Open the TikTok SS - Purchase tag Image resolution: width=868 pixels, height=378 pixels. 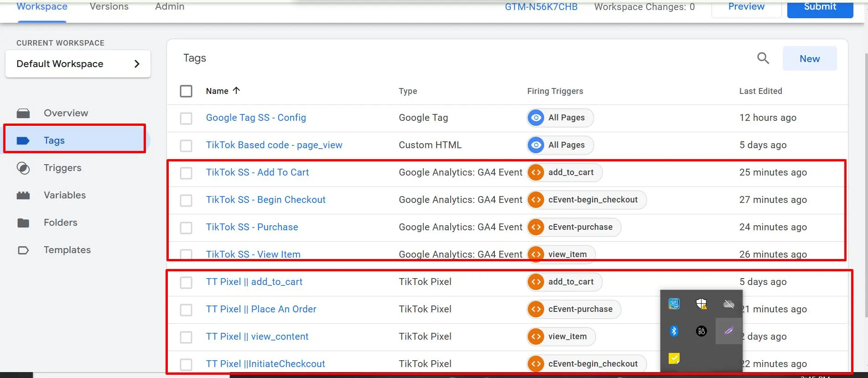click(252, 227)
